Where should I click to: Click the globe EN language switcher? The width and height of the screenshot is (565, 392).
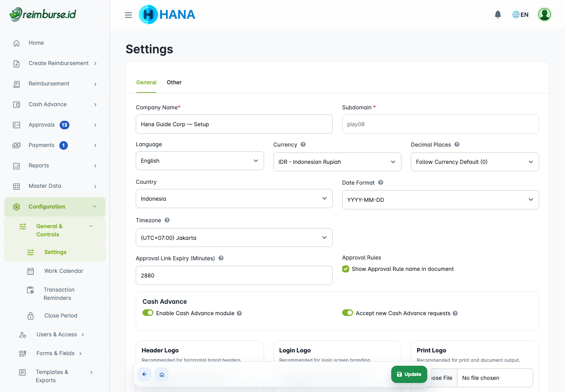click(x=520, y=15)
